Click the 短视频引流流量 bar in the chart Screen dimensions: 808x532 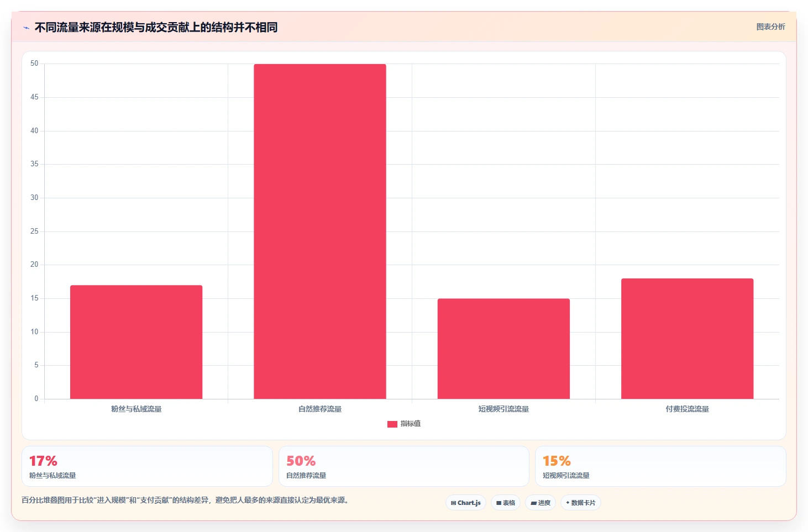point(503,349)
